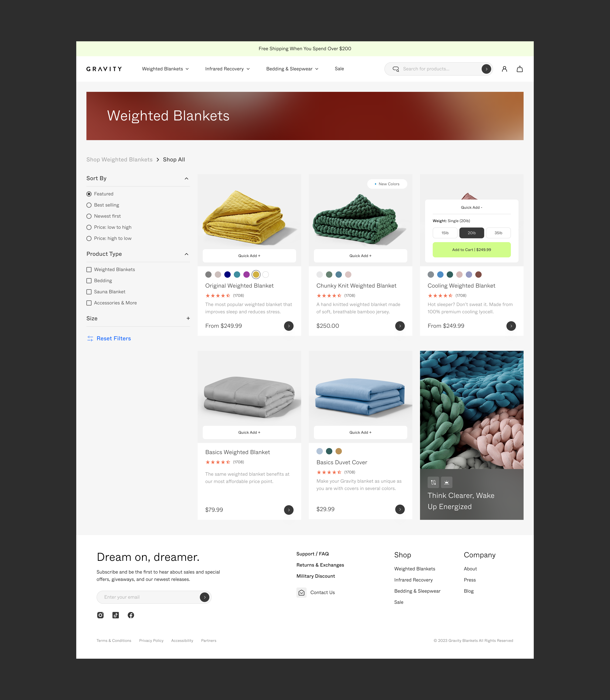Select the navy blue swatch for Original Blanket
Viewport: 610px width, 700px height.
[227, 274]
